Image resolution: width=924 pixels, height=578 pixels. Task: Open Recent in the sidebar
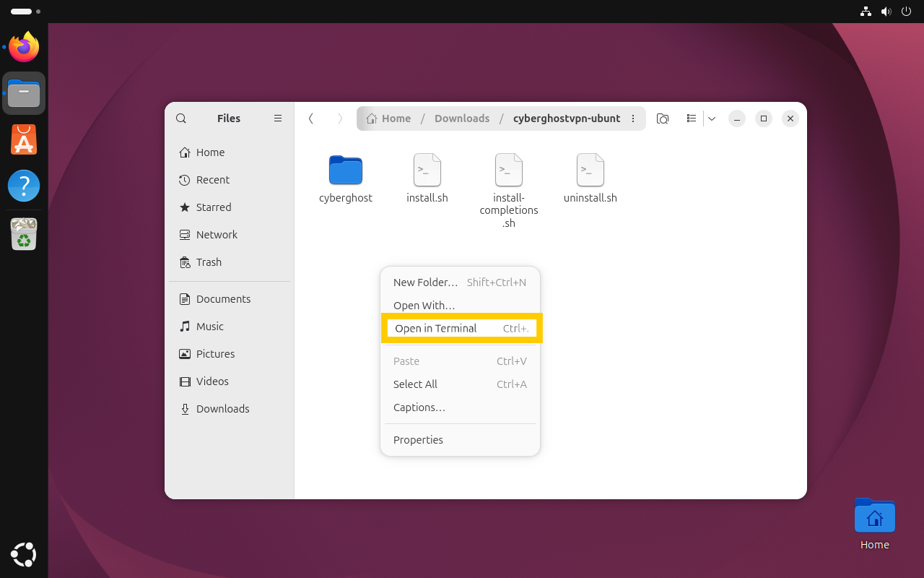[x=230, y=180]
